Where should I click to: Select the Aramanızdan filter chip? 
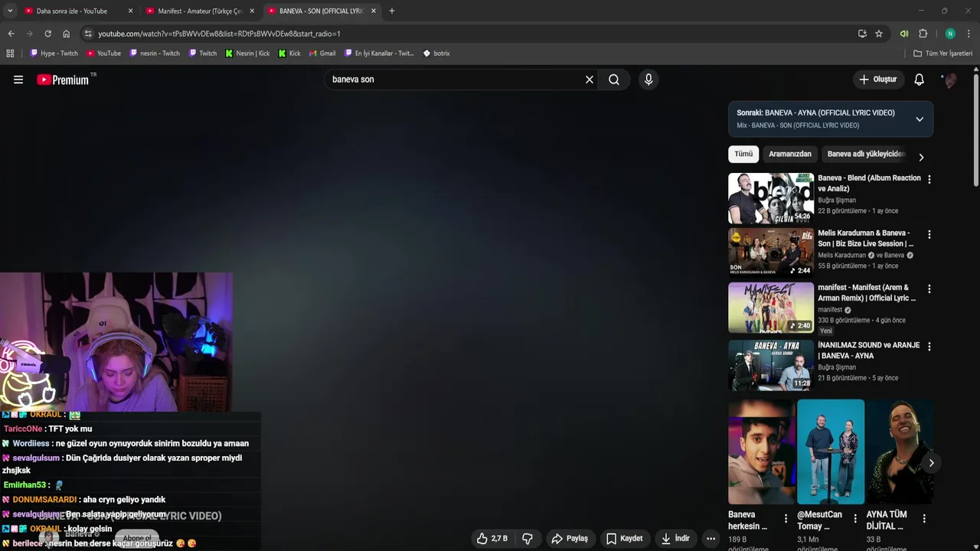coord(789,154)
